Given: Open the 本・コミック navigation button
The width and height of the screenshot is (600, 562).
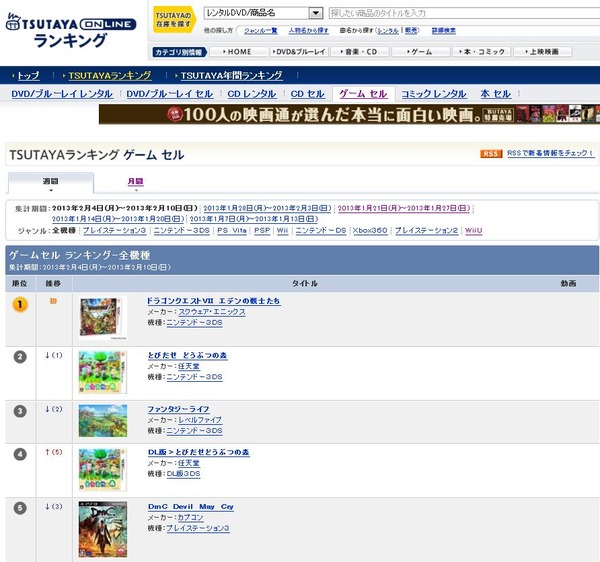Looking at the screenshot, I should tap(481, 52).
